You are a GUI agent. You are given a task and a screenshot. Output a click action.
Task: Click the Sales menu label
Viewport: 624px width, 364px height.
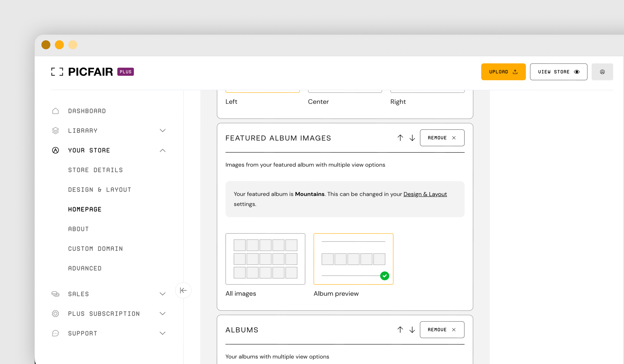78,294
